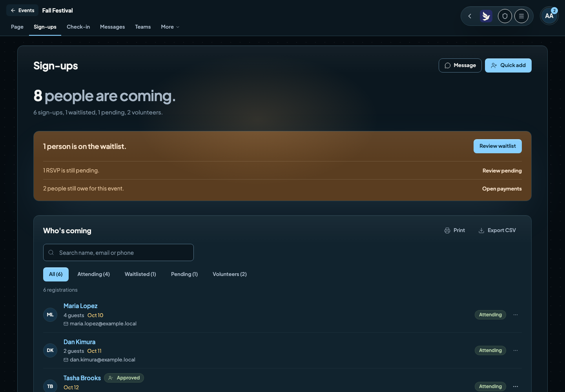Screen dimensions: 565x392
Task: Click the Approved badge next to Tasha Brooks
Action: [124, 378]
